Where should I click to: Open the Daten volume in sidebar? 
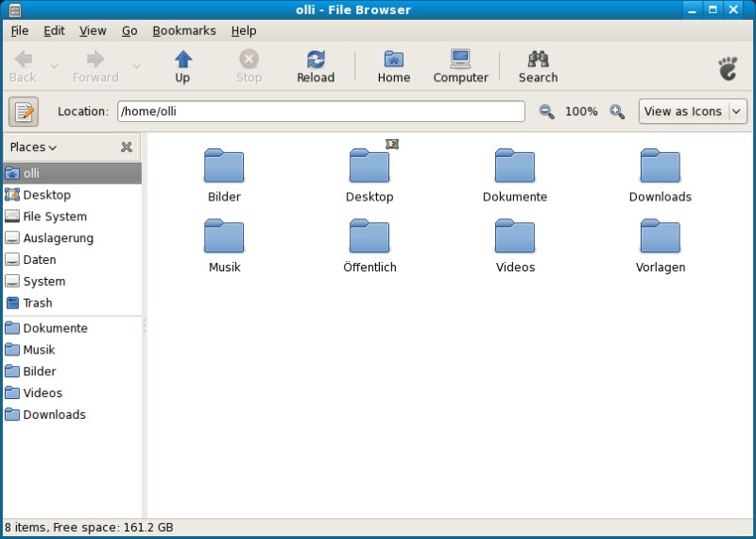coord(73,260)
